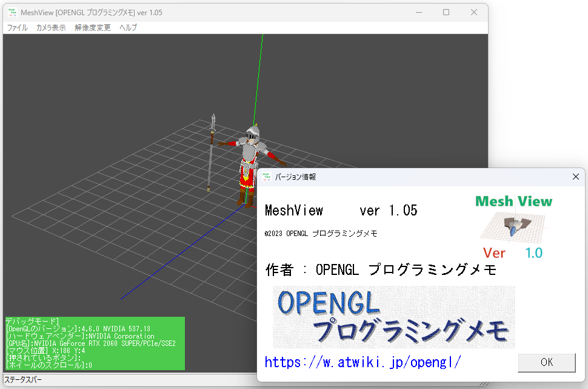Click the green vertical Y axis line

[x=258, y=79]
